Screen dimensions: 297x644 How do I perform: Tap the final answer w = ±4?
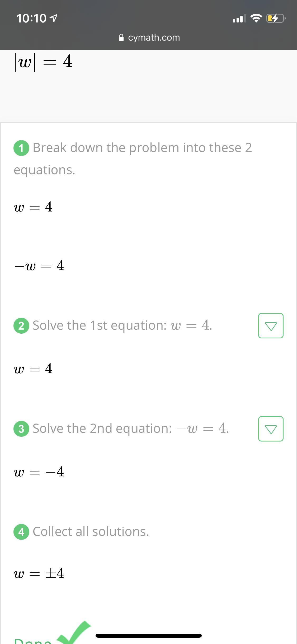(x=39, y=574)
